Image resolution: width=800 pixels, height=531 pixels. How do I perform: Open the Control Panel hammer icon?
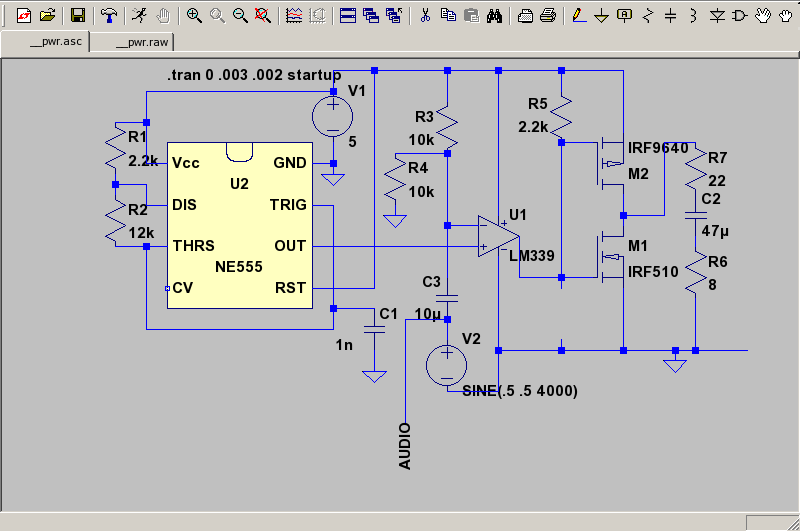point(108,16)
